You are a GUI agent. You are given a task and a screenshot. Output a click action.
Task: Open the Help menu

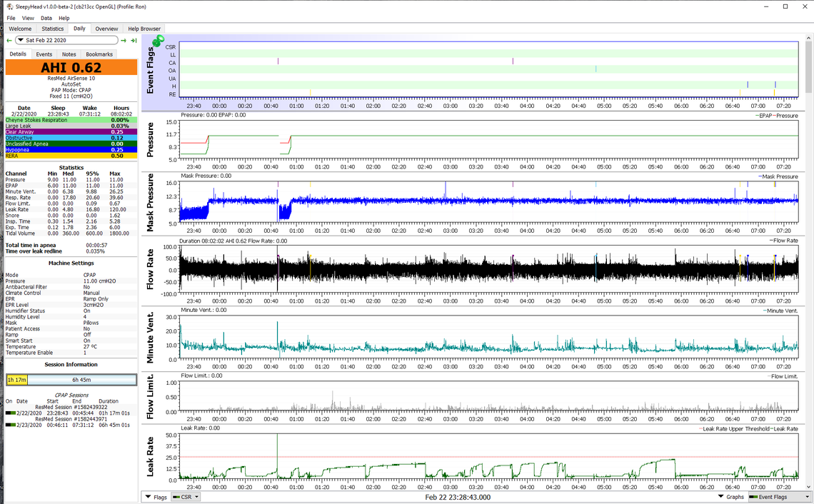64,18
